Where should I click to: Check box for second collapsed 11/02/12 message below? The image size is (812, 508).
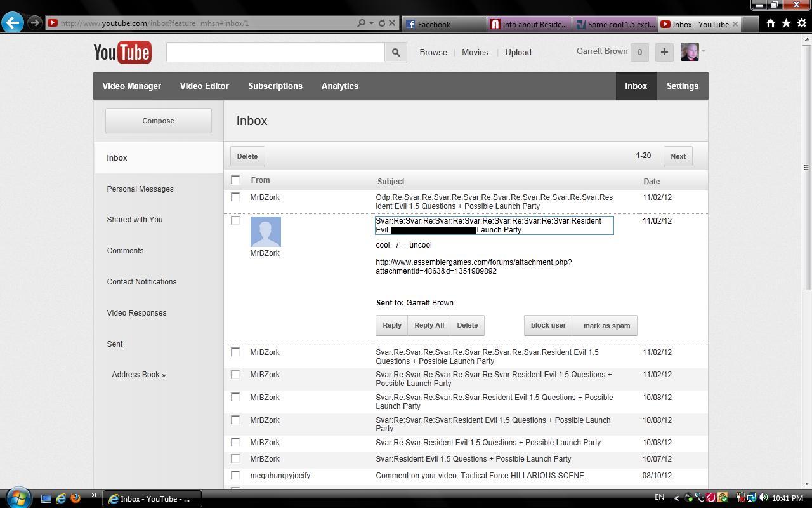[235, 375]
